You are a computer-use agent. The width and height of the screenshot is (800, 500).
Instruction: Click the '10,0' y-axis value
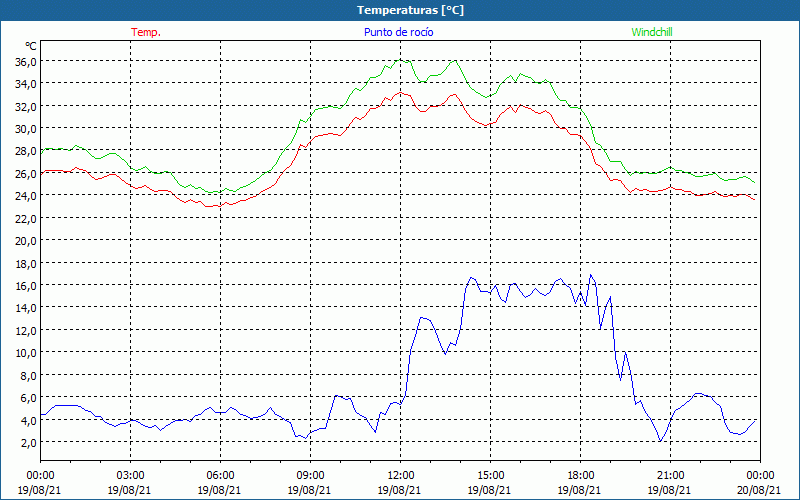[26, 353]
